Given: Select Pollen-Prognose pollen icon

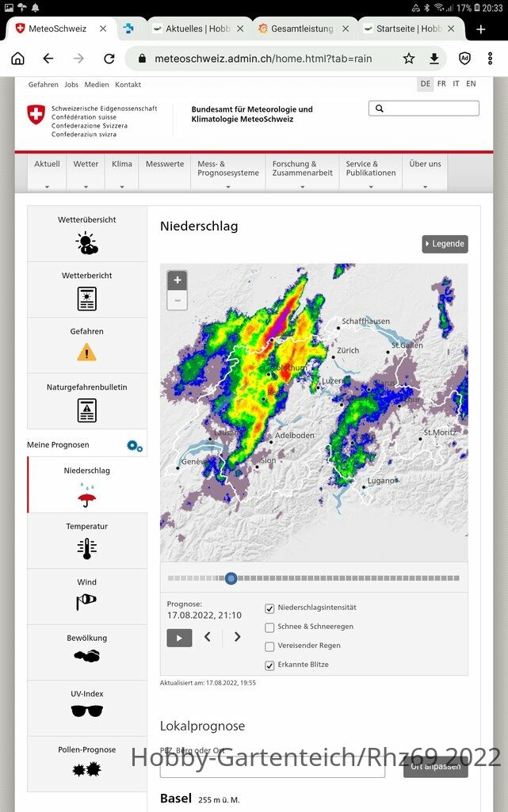Looking at the screenshot, I should (86, 769).
